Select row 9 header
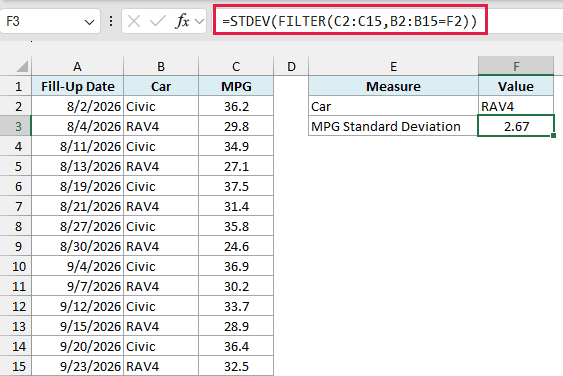This screenshot has width=563, height=376. point(16,246)
